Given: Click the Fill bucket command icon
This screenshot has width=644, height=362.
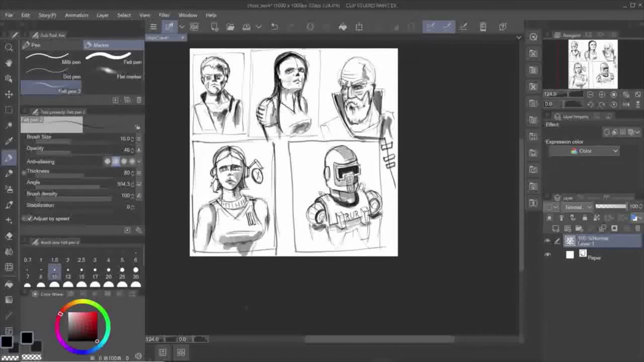Looking at the screenshot, I should [343, 27].
